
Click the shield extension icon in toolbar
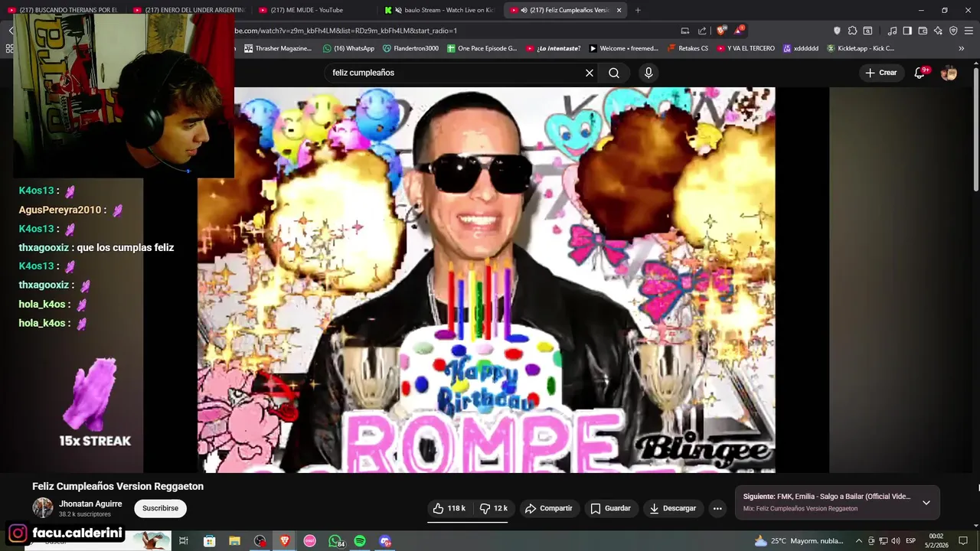coord(837,31)
